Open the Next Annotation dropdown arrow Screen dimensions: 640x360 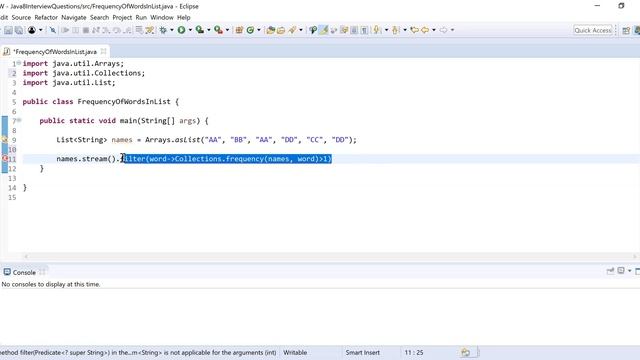click(x=386, y=30)
